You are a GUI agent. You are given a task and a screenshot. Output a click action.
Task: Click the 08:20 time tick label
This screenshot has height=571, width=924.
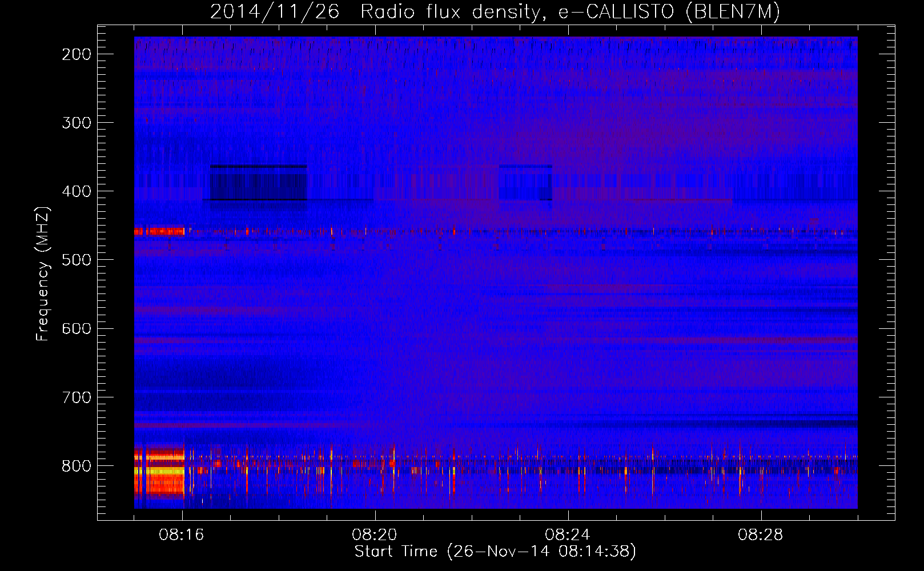(x=375, y=535)
